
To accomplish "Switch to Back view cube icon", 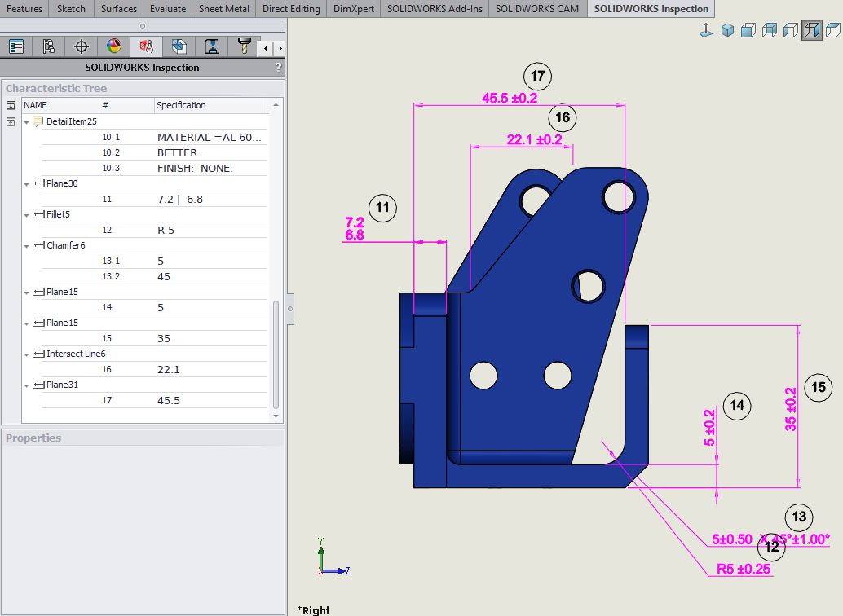I will coord(770,30).
